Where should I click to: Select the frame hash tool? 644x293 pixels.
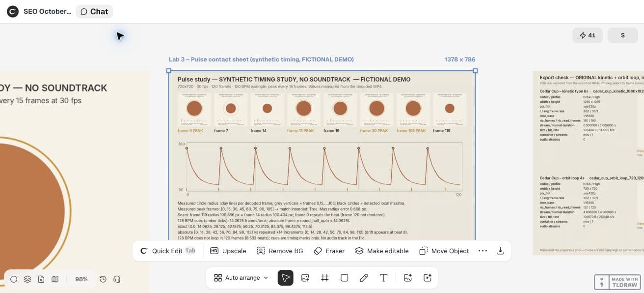(325, 278)
